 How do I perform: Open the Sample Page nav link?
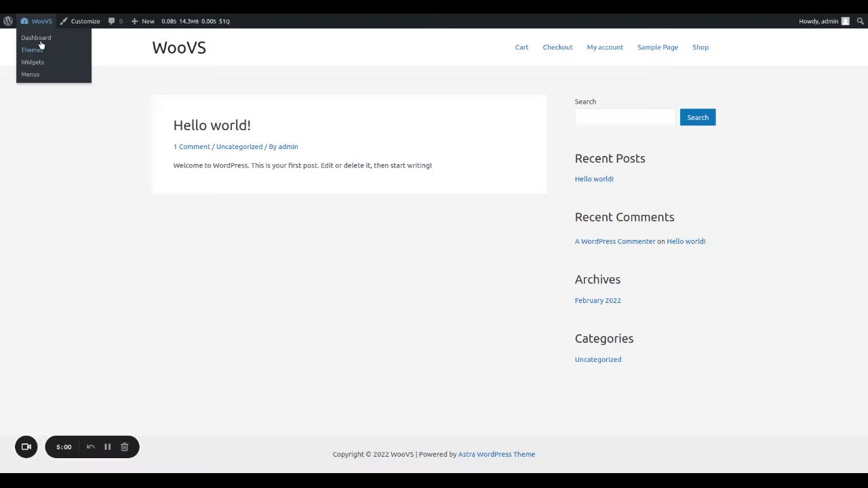coord(658,47)
